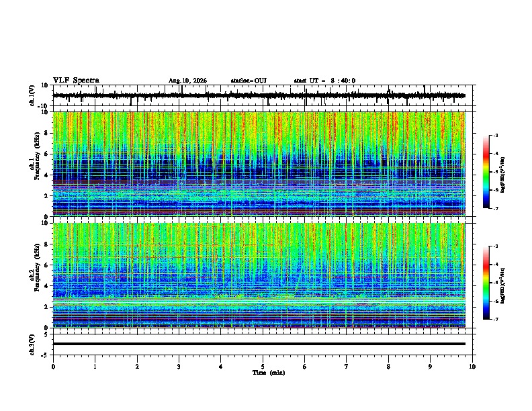Click the "6" kHz tick on ch.2 frequency axis
Viewport: 532px width, 411px height.
coord(46,265)
